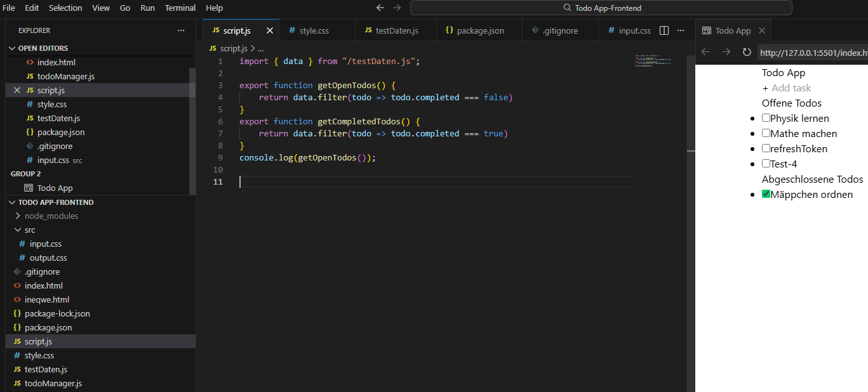Click the Add task button

pos(787,88)
